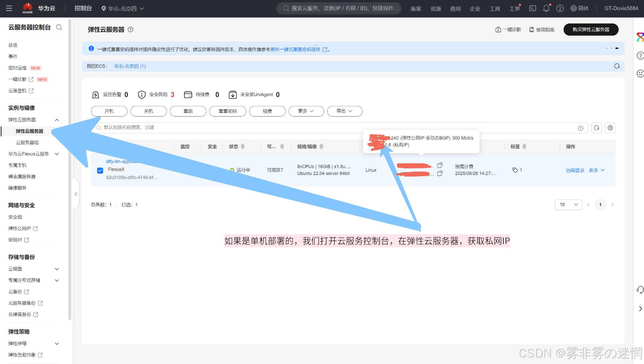Image resolution: width=644 pixels, height=364 pixels.
Task: Sort by 规格/镜像 column
Action: [321, 147]
